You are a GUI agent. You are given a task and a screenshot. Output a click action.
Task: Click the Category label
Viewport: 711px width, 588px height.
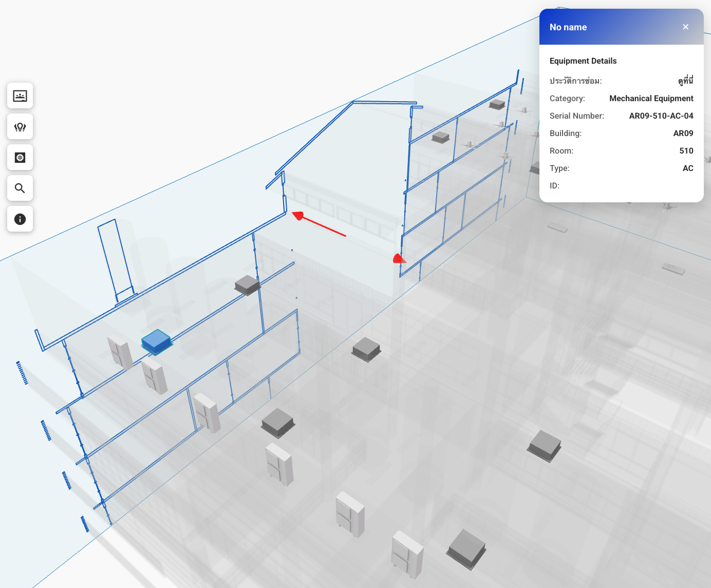(x=567, y=98)
